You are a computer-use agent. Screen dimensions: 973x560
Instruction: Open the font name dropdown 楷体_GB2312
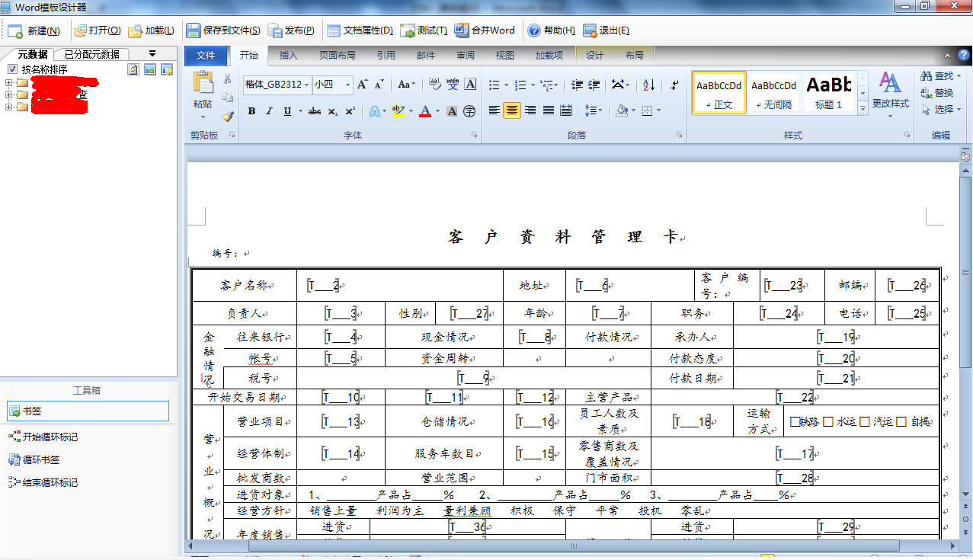pos(307,85)
